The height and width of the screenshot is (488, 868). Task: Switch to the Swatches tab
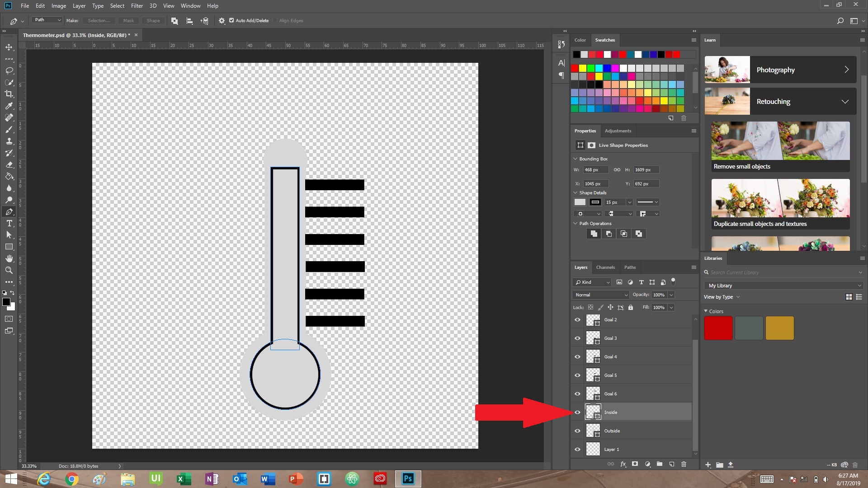604,40
